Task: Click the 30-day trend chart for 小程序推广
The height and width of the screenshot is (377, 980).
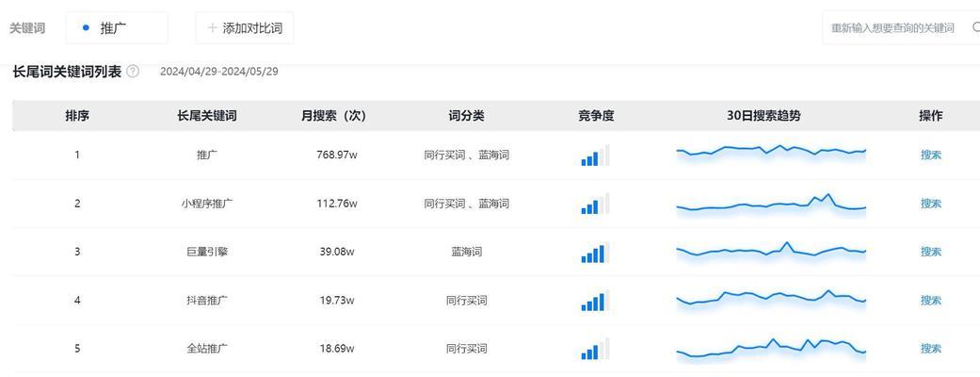Action: coord(771,205)
